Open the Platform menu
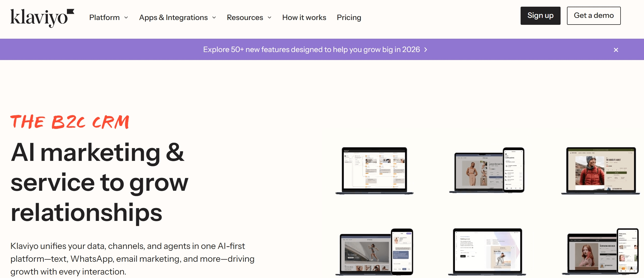This screenshot has height=278, width=644. [104, 18]
